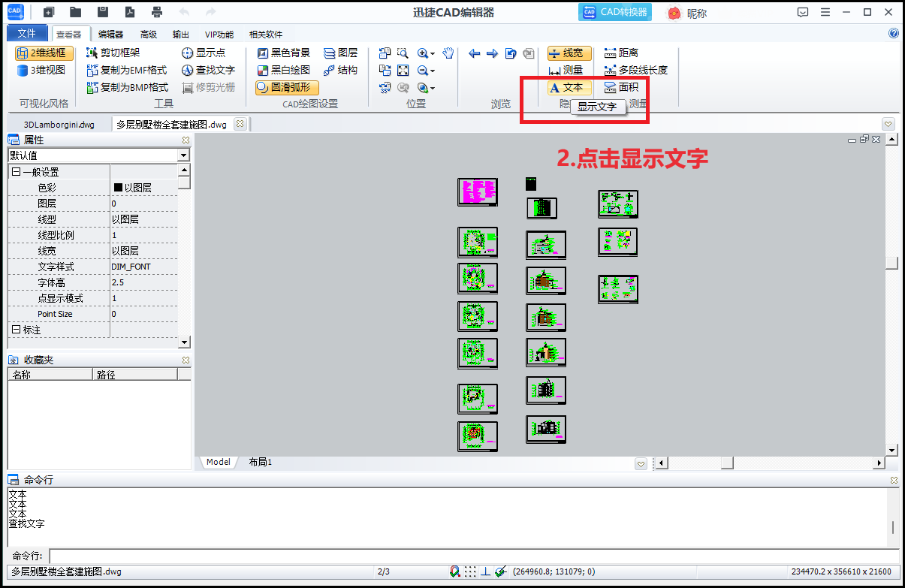Click the rotate 35° icon
The width and height of the screenshot is (905, 588).
coord(385,87)
